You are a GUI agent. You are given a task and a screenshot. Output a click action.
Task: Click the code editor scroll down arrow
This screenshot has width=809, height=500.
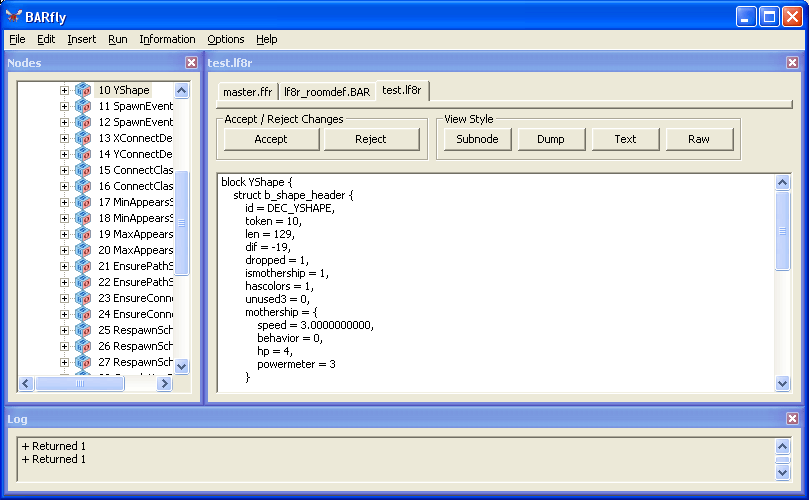point(783,383)
